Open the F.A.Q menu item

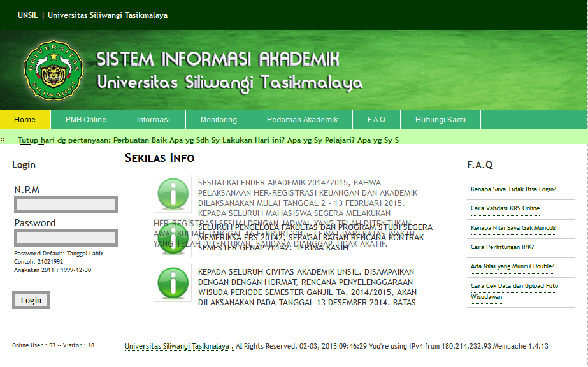pyautogui.click(x=376, y=120)
